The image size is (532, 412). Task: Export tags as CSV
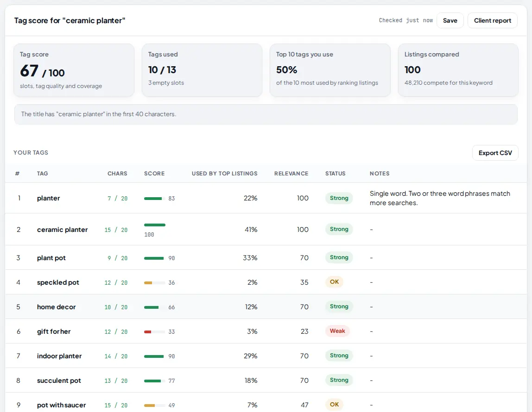495,153
